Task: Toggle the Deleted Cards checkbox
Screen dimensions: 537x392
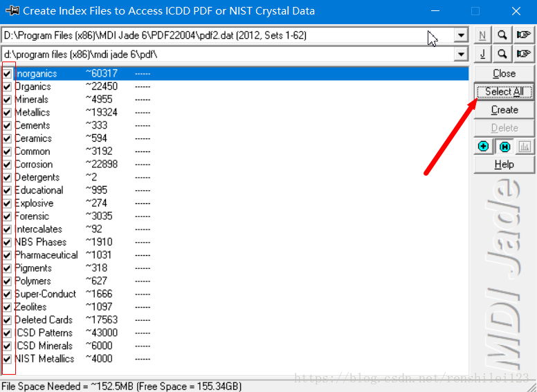Action: click(7, 320)
